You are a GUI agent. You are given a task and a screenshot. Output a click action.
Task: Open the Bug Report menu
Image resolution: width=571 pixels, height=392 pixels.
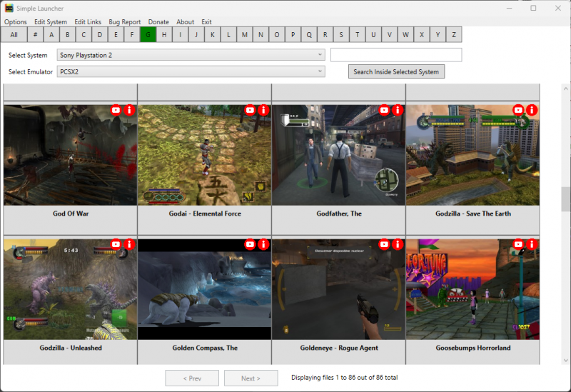[124, 22]
